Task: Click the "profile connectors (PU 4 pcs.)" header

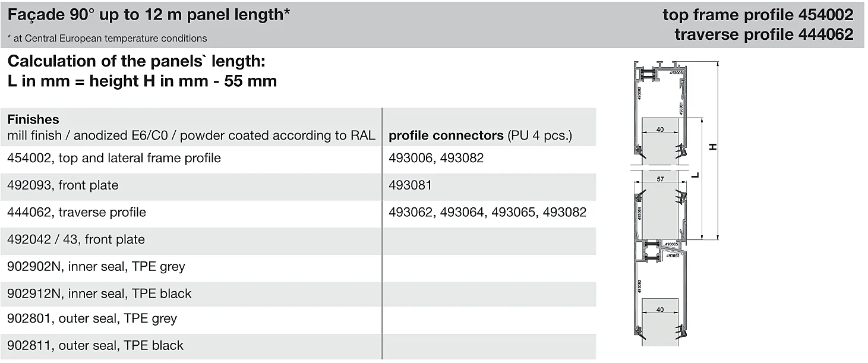Action: coord(480,135)
